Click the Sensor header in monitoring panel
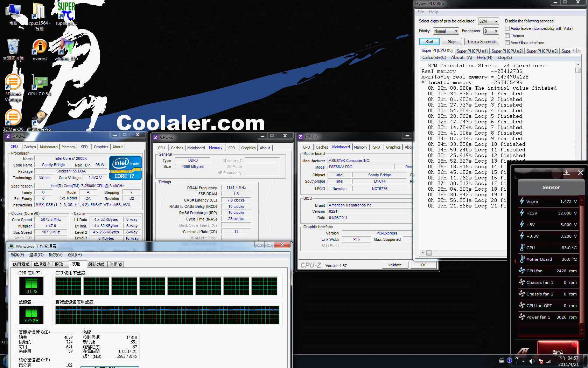588x368 pixels. (551, 187)
